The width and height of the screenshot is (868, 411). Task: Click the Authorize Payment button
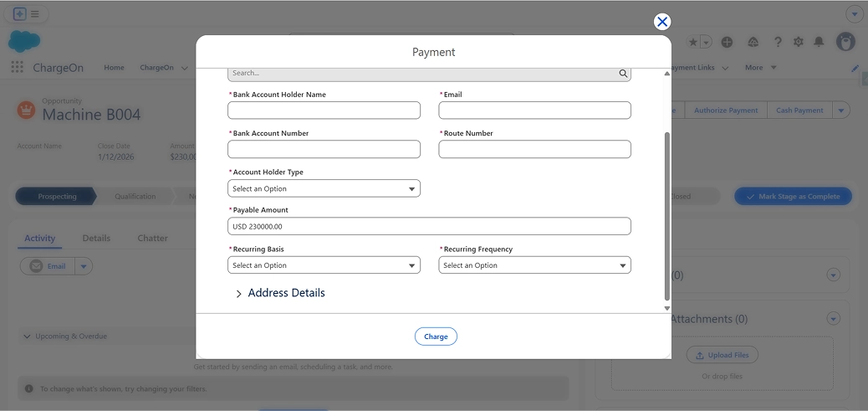click(726, 110)
